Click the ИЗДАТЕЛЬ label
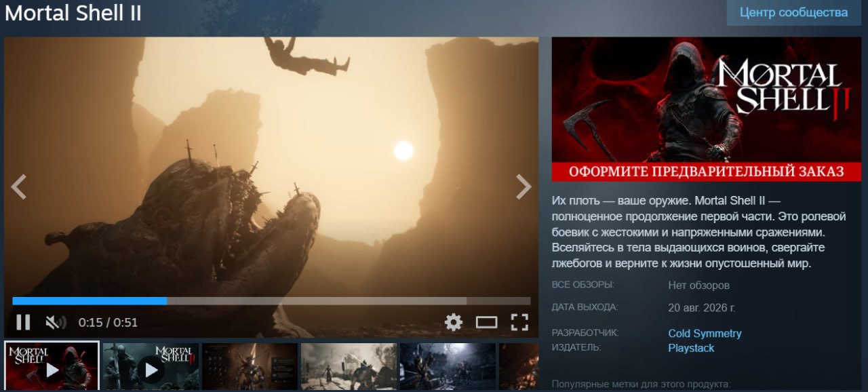The height and width of the screenshot is (392, 868). coord(577,347)
